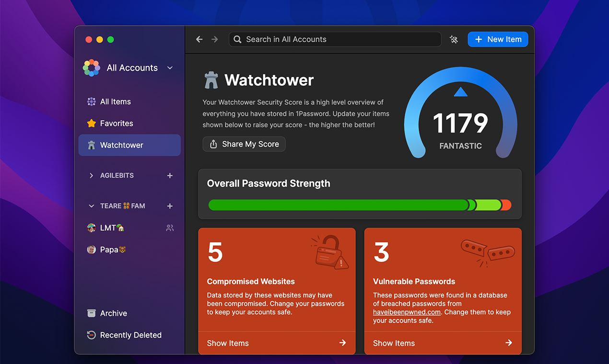609x364 pixels.
Task: Click the light green strength bar segment
Action: (x=488, y=205)
